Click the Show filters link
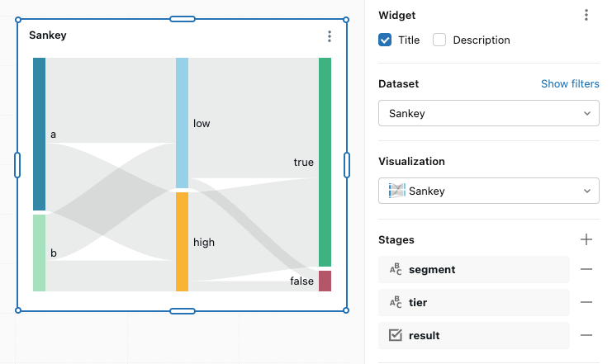The width and height of the screenshot is (612, 364). click(x=570, y=84)
